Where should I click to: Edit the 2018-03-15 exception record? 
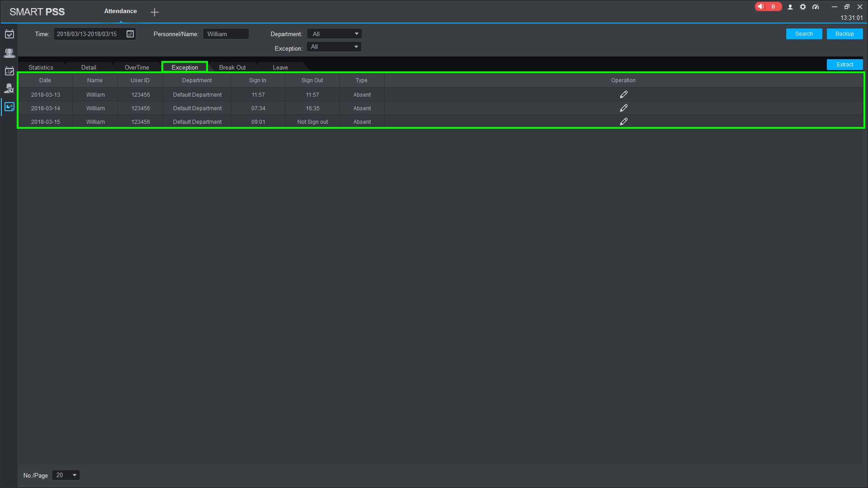click(x=623, y=122)
